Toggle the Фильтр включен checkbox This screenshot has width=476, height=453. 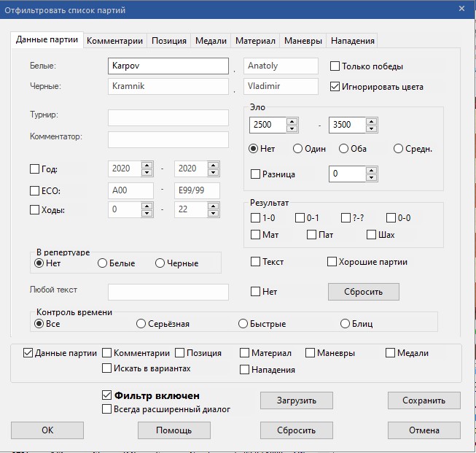pos(106,395)
